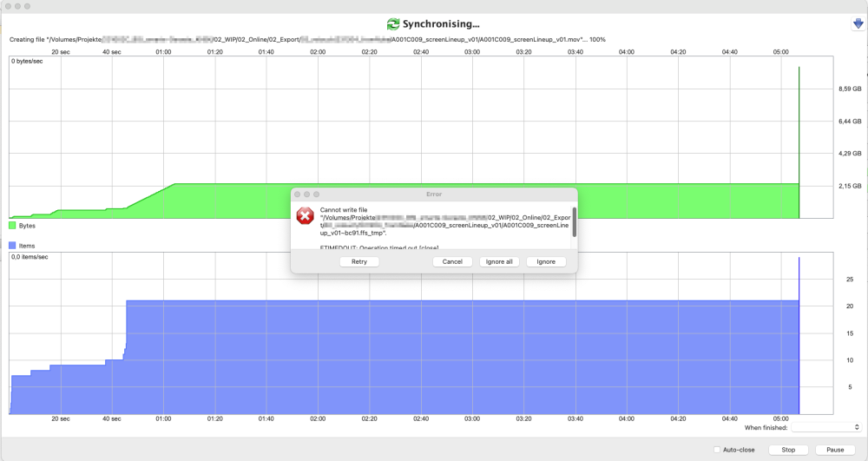
Task: Click the 2,15 GB axis label
Action: [850, 186]
